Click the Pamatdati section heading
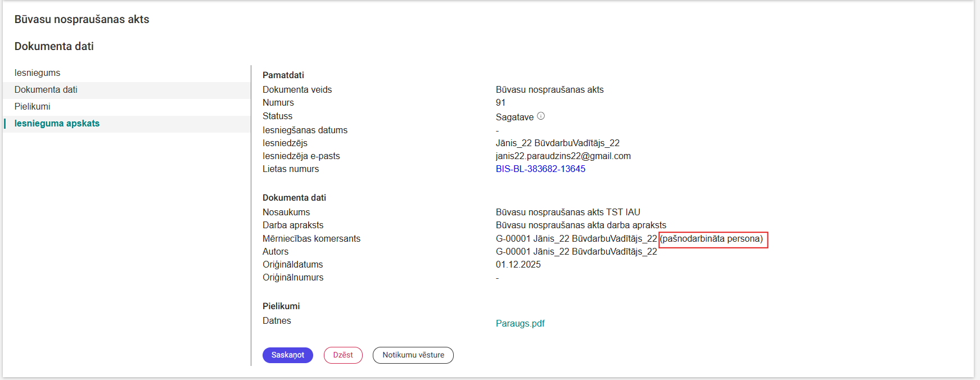 pyautogui.click(x=283, y=75)
